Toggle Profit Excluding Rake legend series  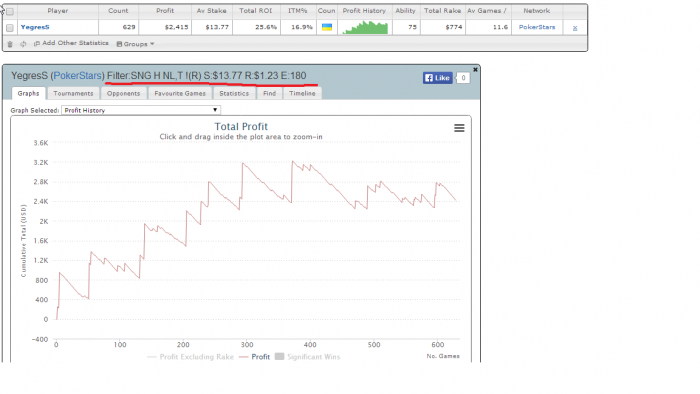pyautogui.click(x=191, y=357)
